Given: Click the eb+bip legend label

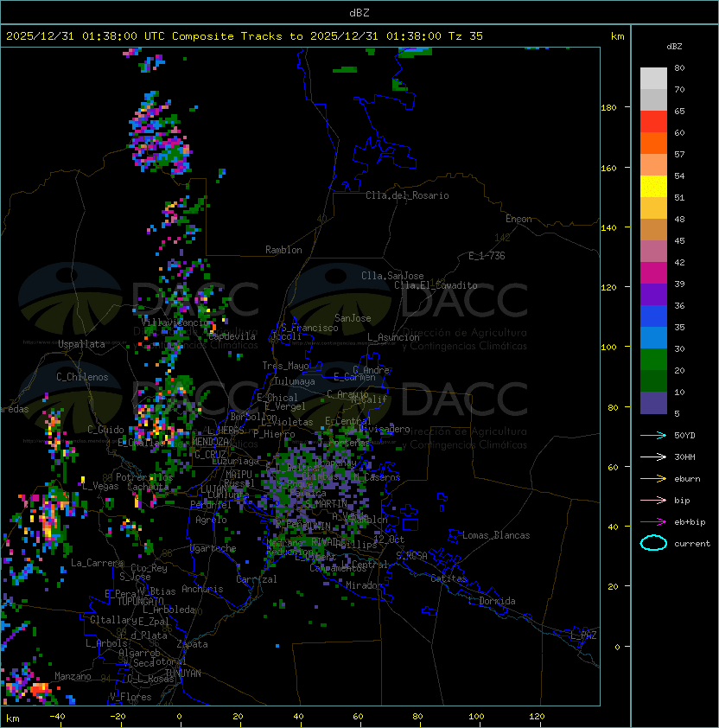Looking at the screenshot, I should pyautogui.click(x=690, y=522).
